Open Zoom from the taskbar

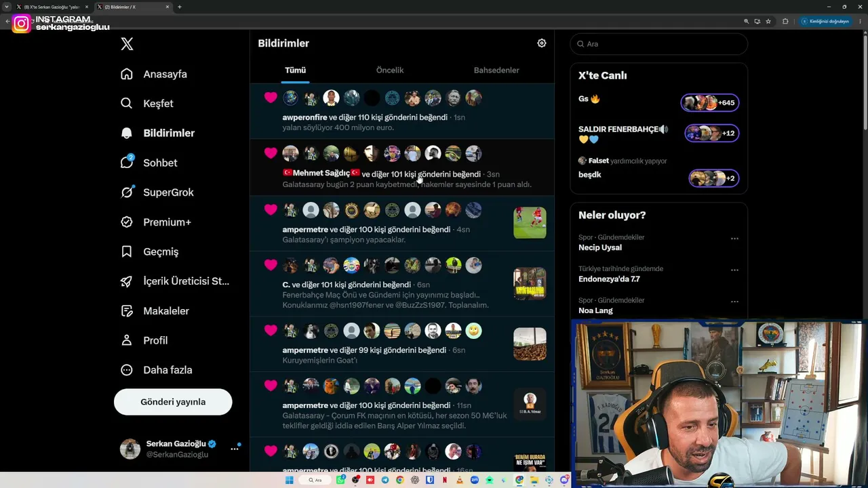click(474, 480)
